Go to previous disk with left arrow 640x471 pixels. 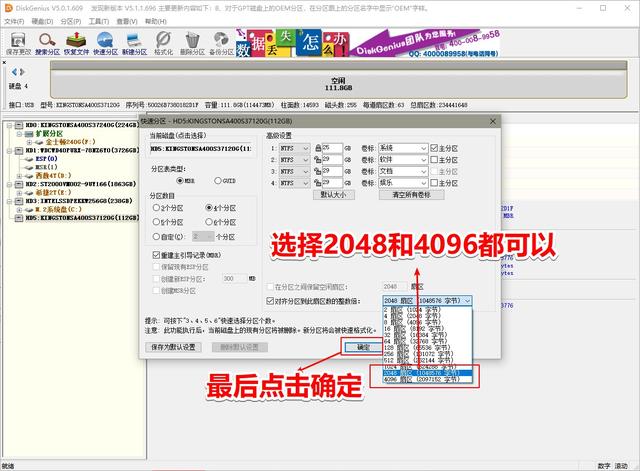(x=15, y=72)
